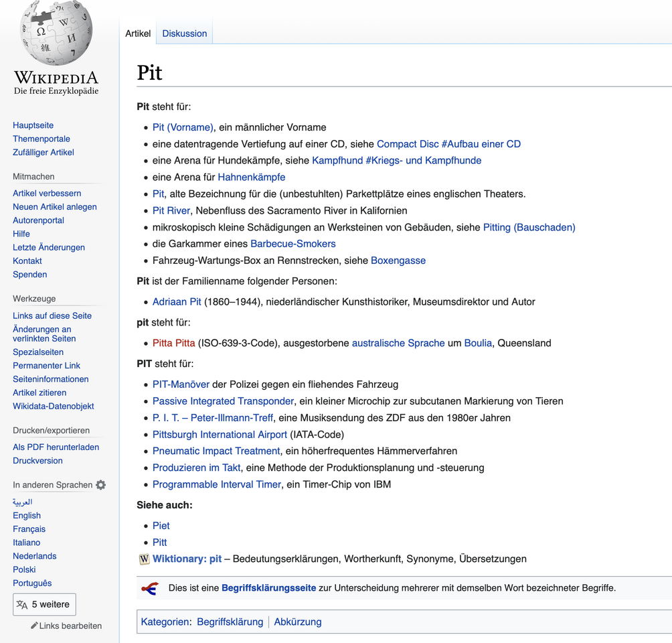Open the Begriffsklärung category link
The height and width of the screenshot is (643, 672).
pyautogui.click(x=230, y=622)
